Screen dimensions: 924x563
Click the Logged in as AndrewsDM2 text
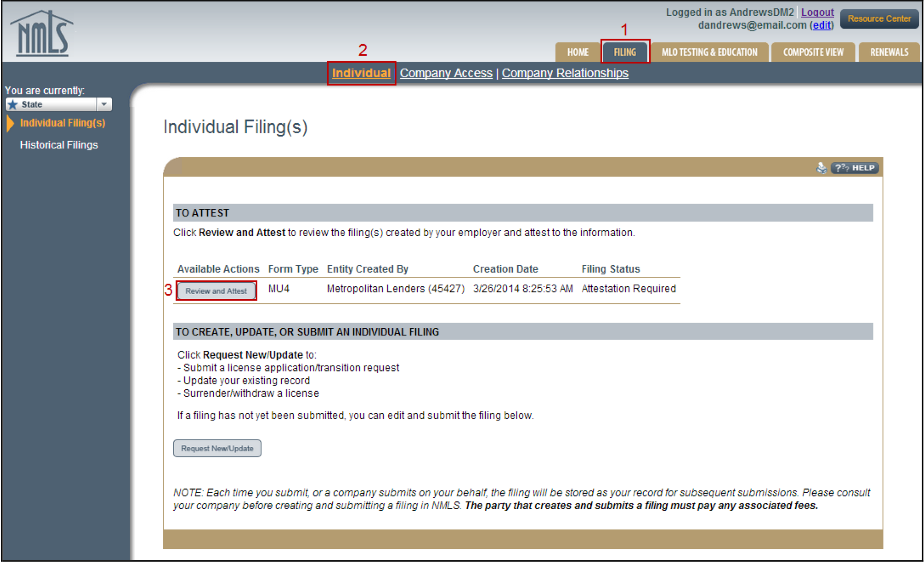click(730, 12)
